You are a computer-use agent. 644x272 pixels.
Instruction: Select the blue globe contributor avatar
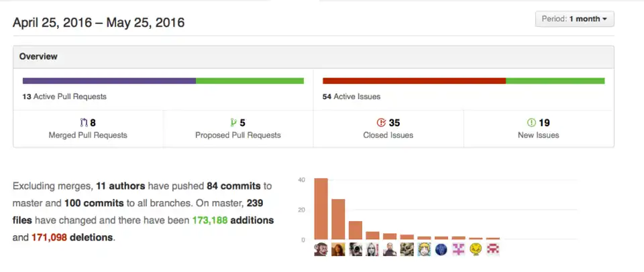click(441, 249)
